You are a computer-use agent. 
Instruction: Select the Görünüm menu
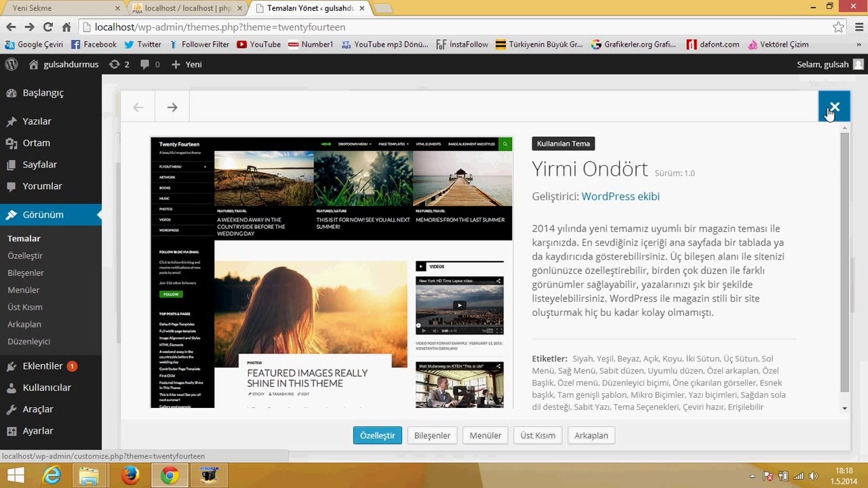(51, 215)
